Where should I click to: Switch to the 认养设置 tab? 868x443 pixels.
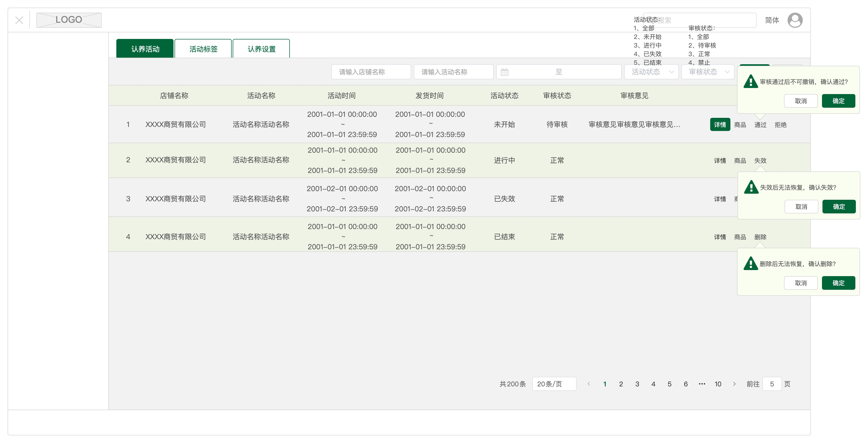click(261, 49)
